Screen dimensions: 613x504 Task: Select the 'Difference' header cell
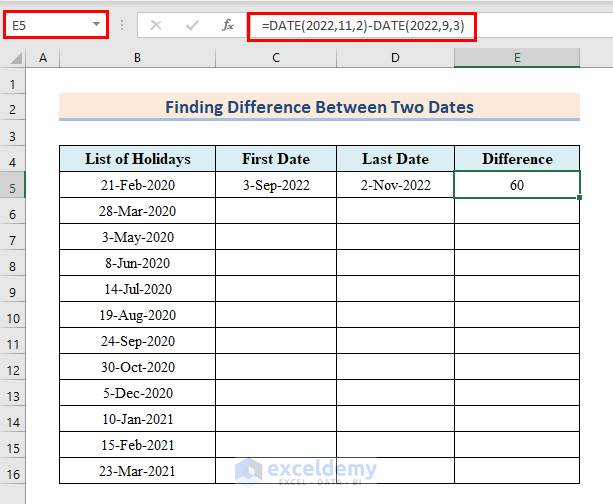pyautogui.click(x=517, y=159)
